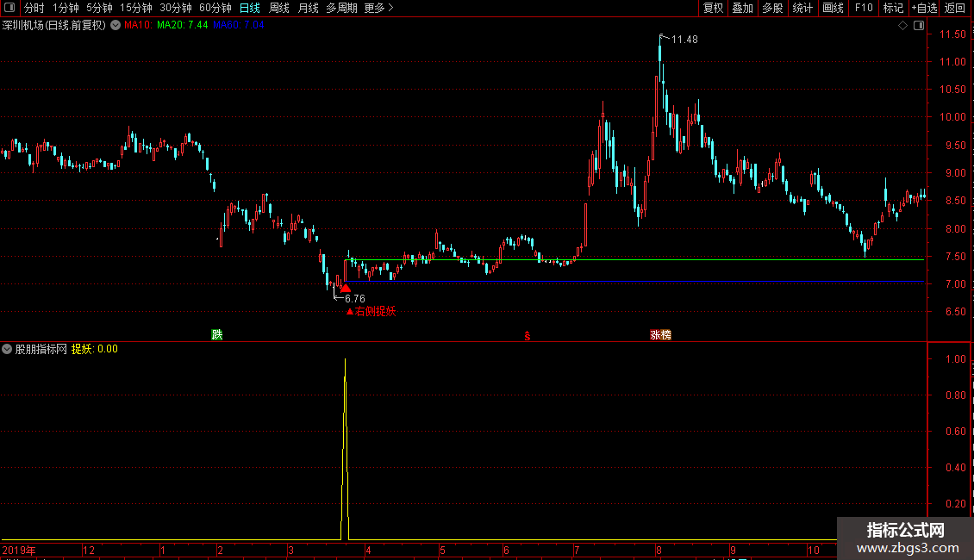Add stock via +自选 button

(x=924, y=8)
